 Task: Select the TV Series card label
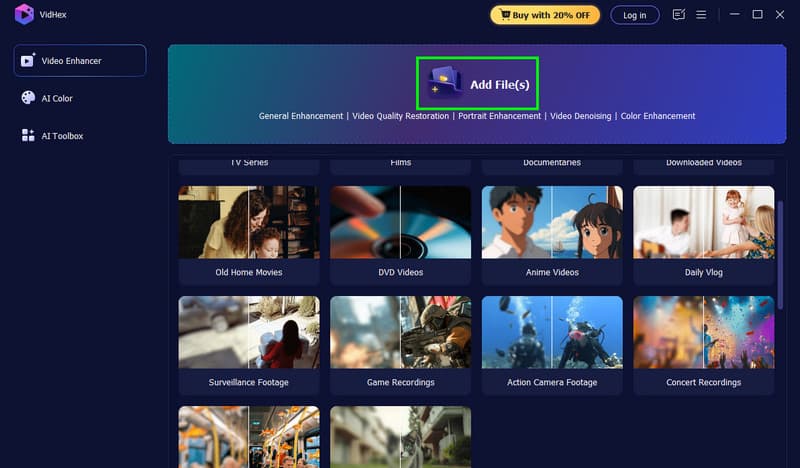(x=249, y=162)
